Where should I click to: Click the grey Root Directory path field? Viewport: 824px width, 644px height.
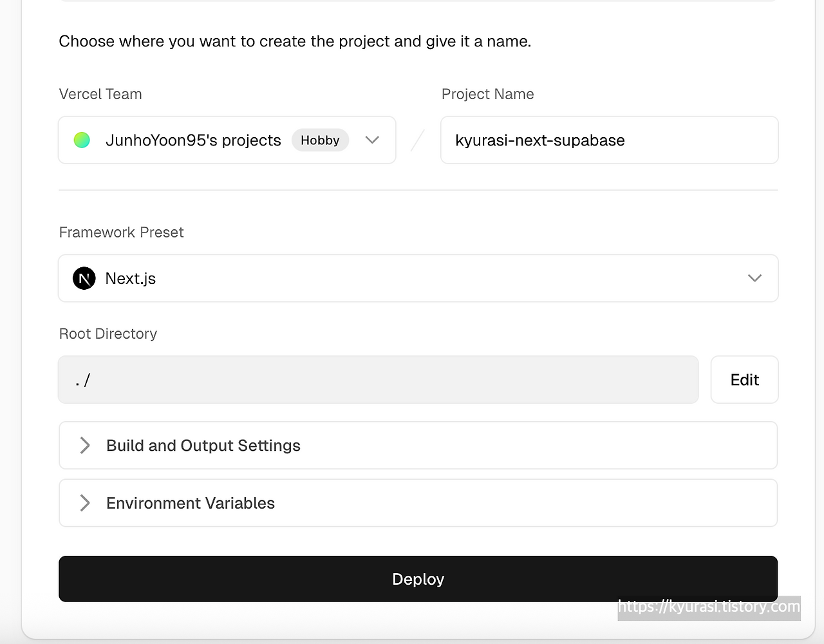(378, 380)
